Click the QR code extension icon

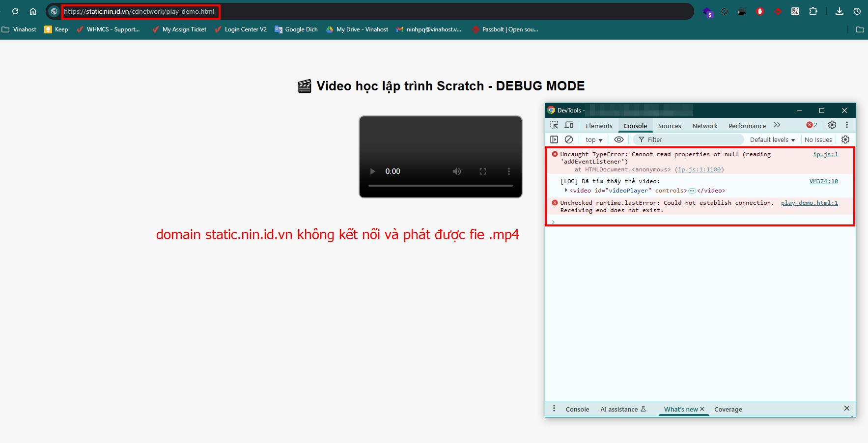tap(795, 11)
